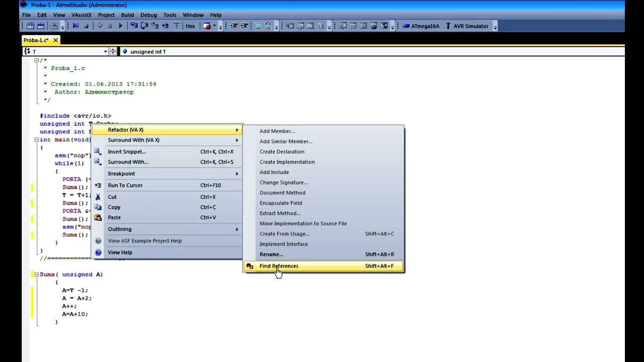Choose Move Implementation to Source File
This screenshot has width=644, height=362.
(x=324, y=224)
